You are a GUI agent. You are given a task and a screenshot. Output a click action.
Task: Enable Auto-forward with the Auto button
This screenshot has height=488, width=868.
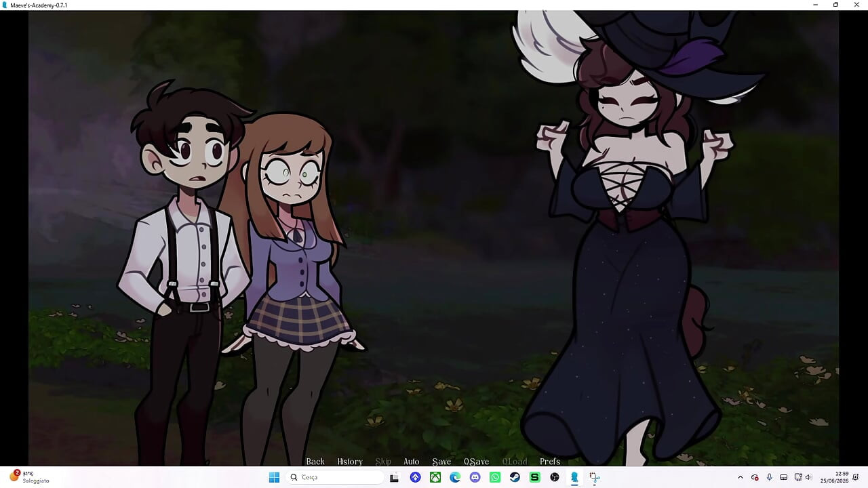412,462
